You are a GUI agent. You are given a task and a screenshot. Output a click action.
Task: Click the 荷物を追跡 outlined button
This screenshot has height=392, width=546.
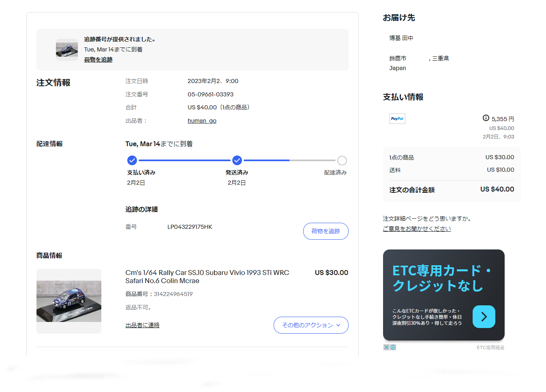click(x=325, y=231)
